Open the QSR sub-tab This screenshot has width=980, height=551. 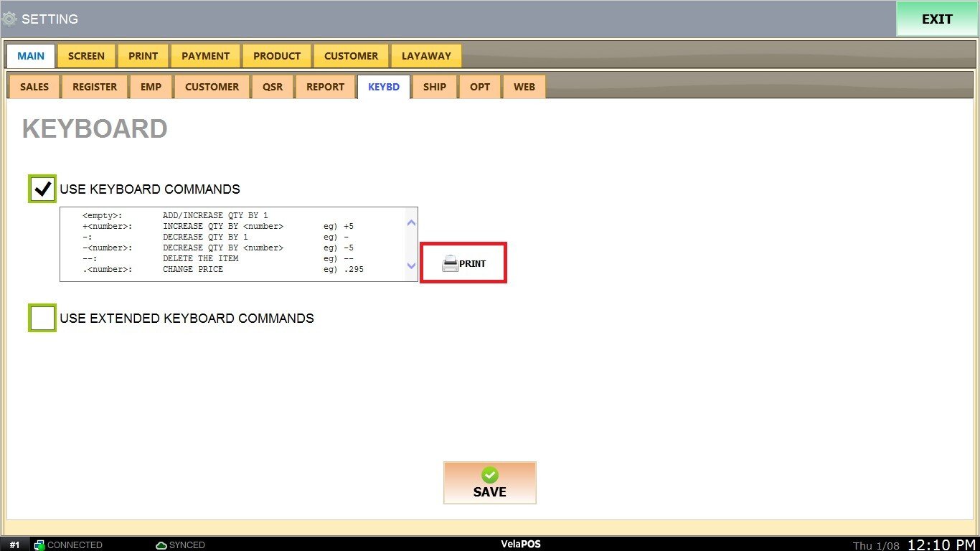[273, 87]
